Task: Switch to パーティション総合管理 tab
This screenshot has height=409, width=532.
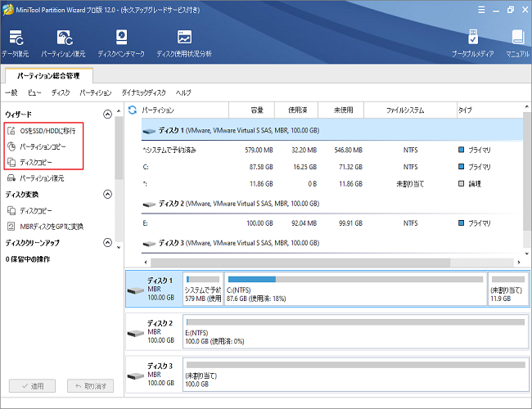Action: coord(48,75)
